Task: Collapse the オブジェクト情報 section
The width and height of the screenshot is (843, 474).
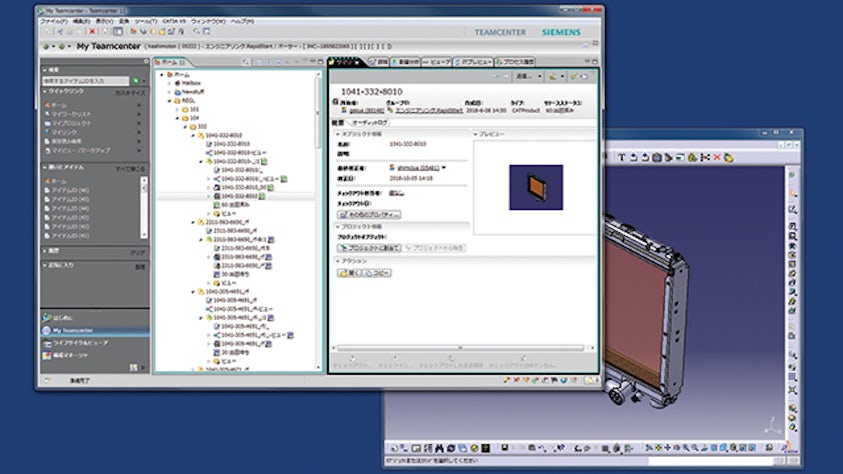Action: coord(338,134)
